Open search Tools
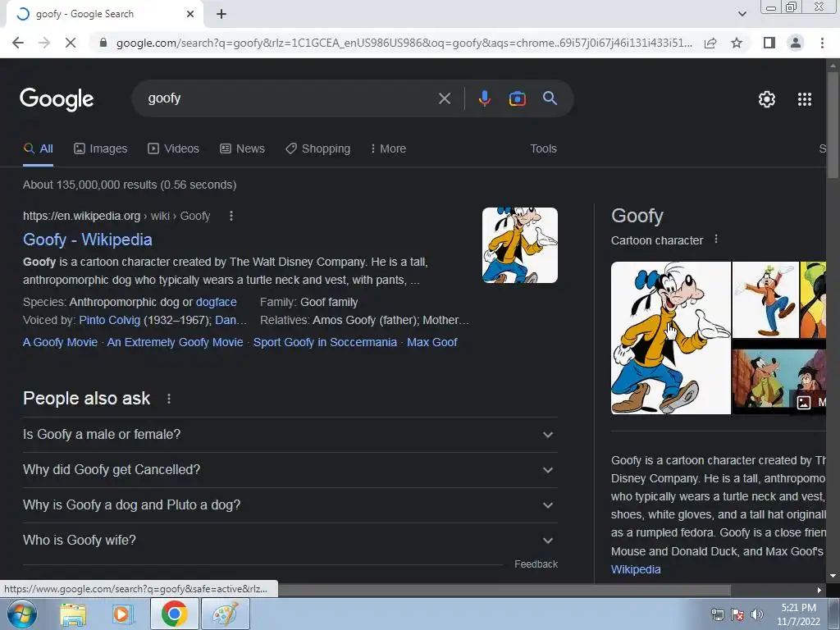Screen dimensions: 840x630 coord(543,149)
